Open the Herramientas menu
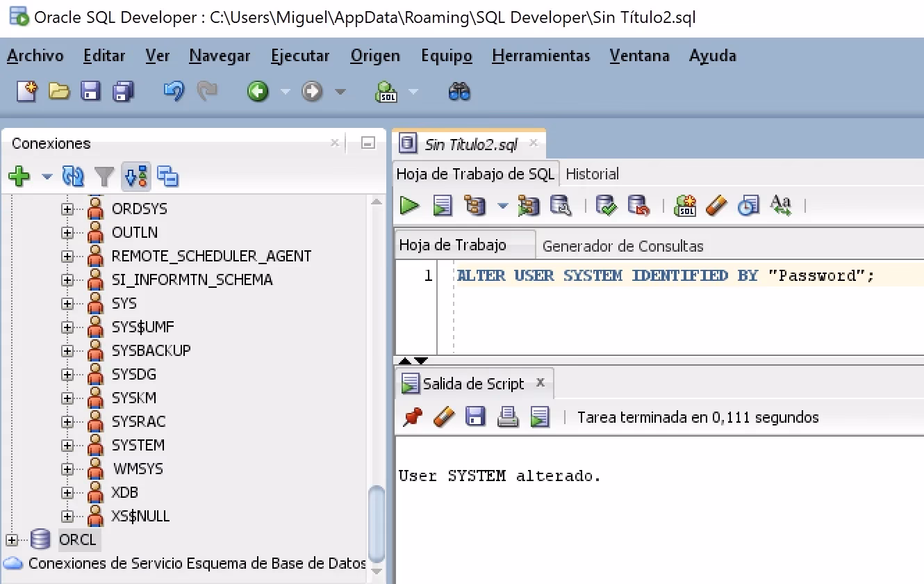This screenshot has height=584, width=924. tap(541, 56)
